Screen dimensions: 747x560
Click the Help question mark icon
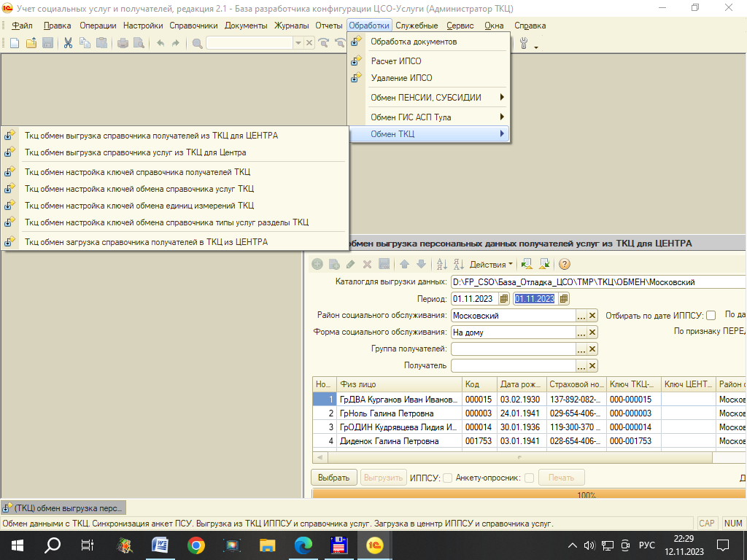(x=564, y=264)
